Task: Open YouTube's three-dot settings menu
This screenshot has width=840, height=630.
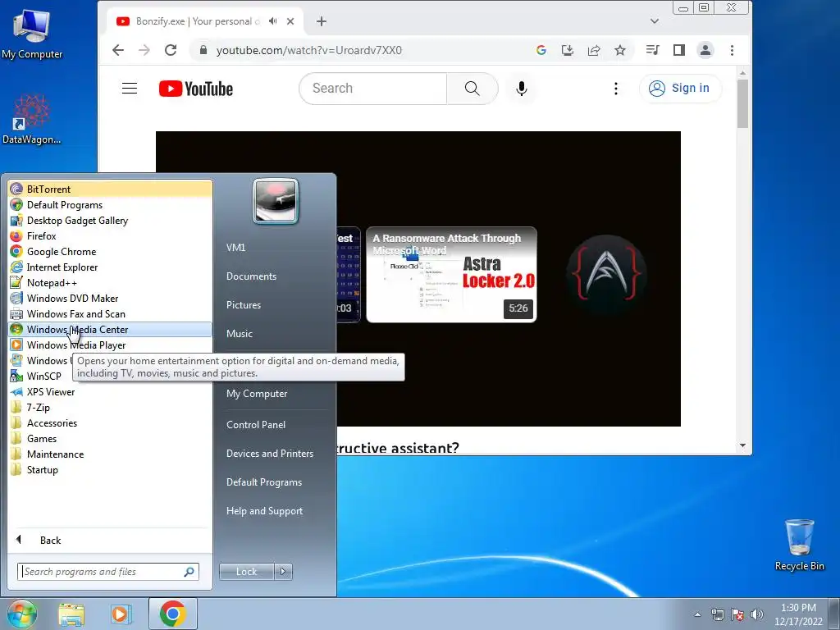Action: click(x=616, y=89)
